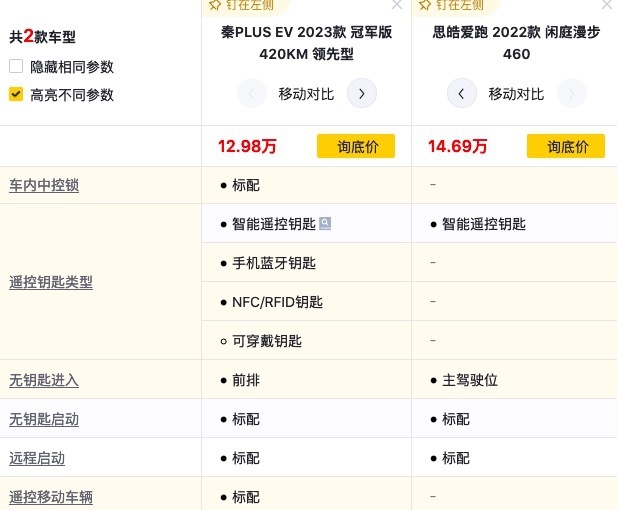617x510 pixels.
Task: Select 思皓爱跑 标配 in 无钥匙启动 row
Action: pyautogui.click(x=514, y=419)
